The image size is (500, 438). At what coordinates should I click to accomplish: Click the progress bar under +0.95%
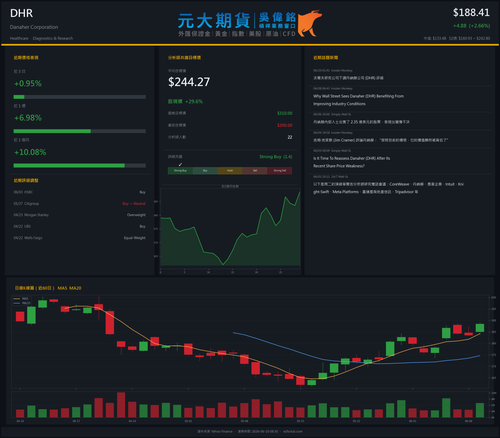click(x=79, y=97)
